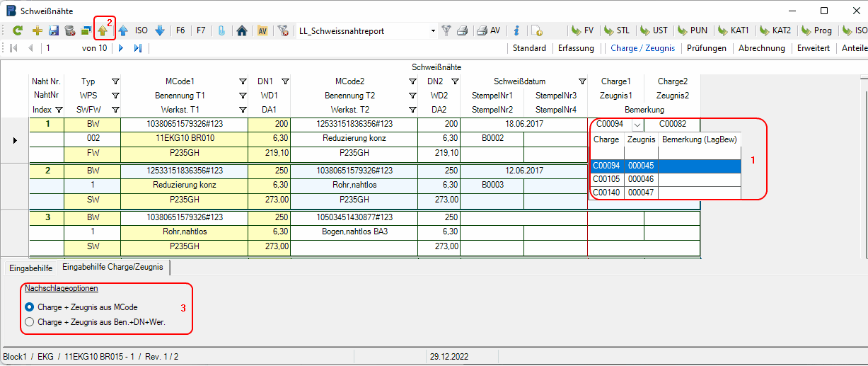Click the yellow up arrow toolbar icon

pos(103,30)
